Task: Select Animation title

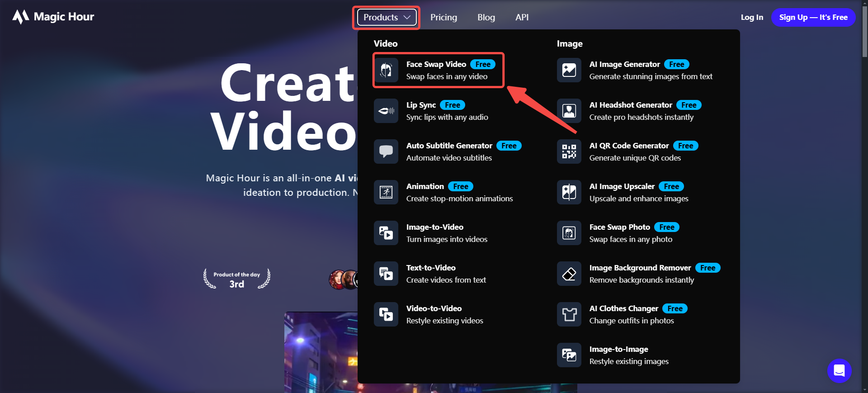Action: coord(425,186)
